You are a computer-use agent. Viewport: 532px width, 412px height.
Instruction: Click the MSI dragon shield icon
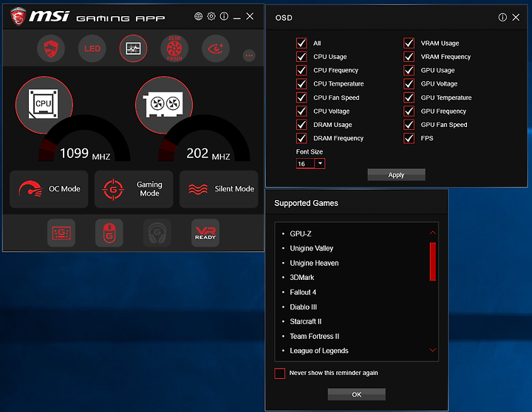[51, 49]
